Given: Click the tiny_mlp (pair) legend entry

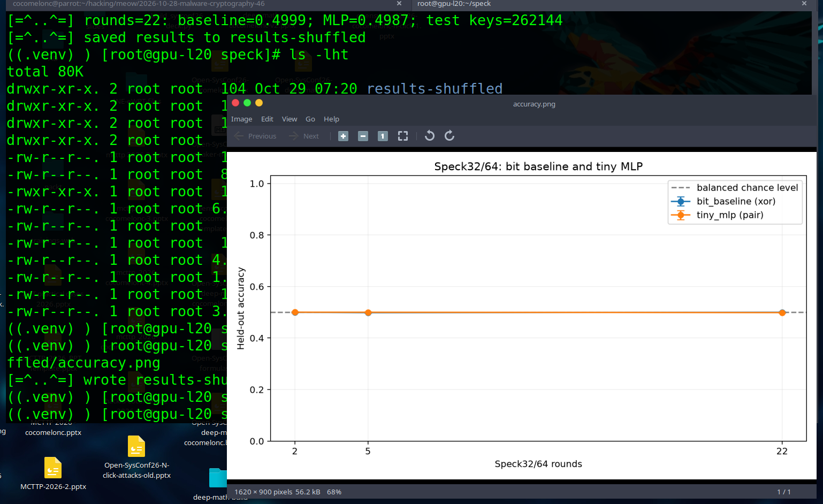Looking at the screenshot, I should tap(717, 215).
